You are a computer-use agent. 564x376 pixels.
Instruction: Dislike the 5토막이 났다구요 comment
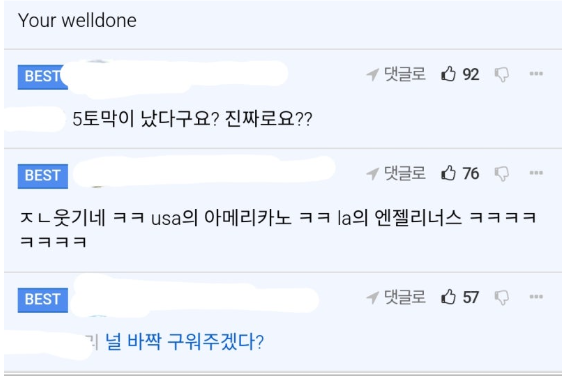502,74
